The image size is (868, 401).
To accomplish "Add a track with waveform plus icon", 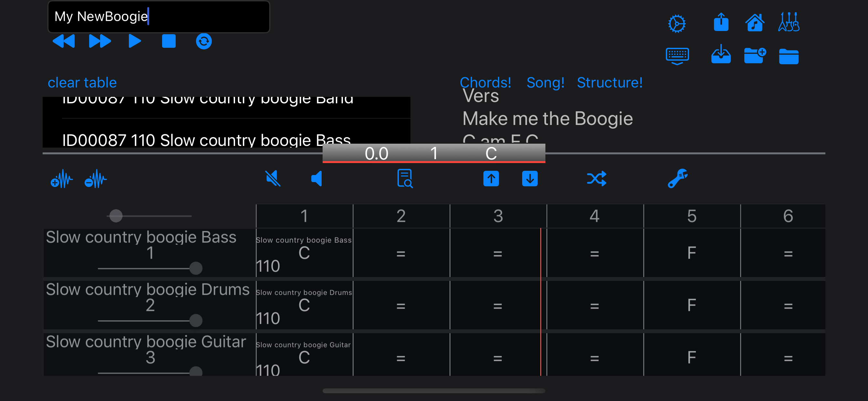I will click(61, 179).
